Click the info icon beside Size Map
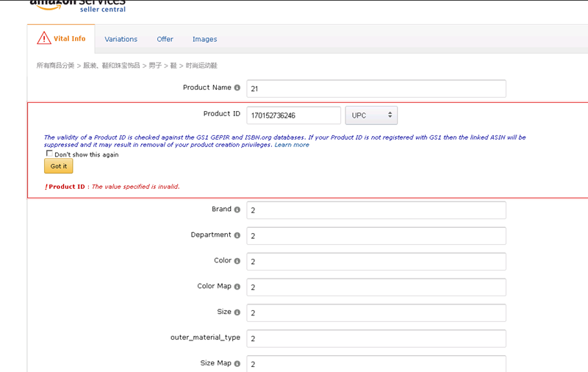This screenshot has height=372, width=588. pyautogui.click(x=237, y=363)
